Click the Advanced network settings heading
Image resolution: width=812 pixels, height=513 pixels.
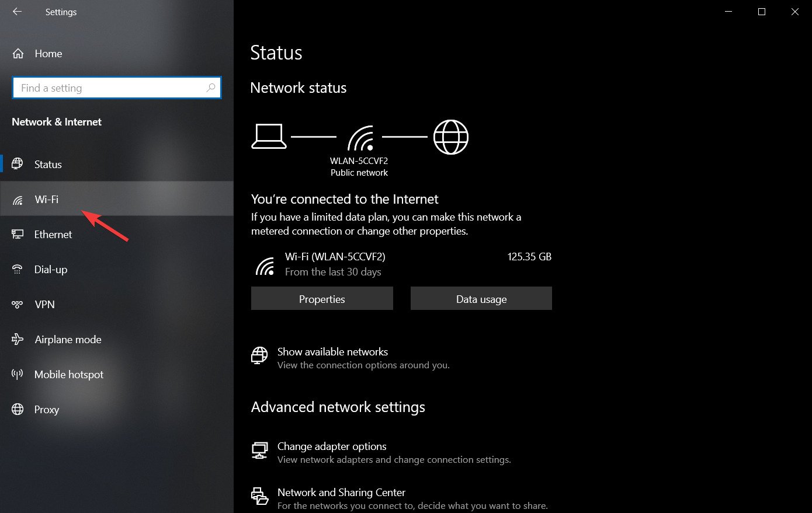tap(338, 407)
